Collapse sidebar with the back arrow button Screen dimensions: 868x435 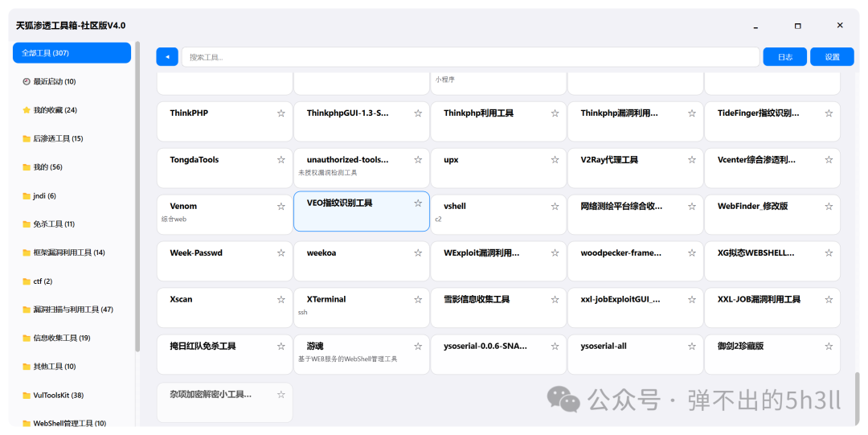(167, 57)
